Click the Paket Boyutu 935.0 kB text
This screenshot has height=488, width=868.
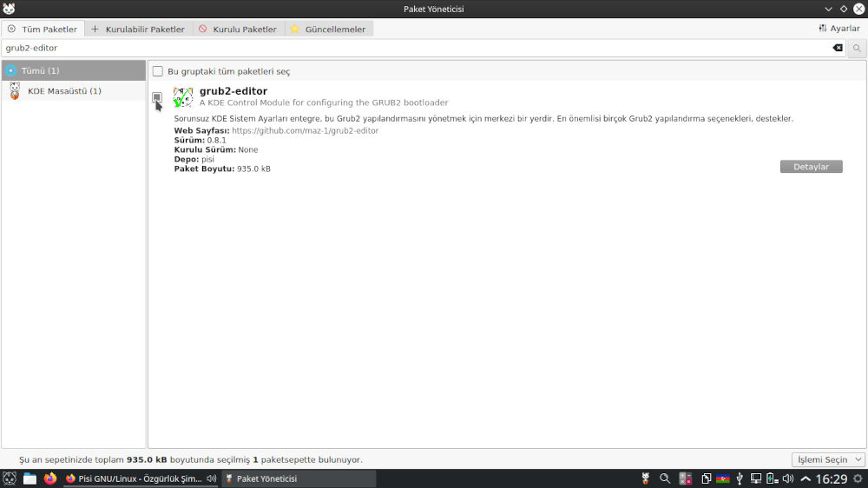(x=222, y=169)
